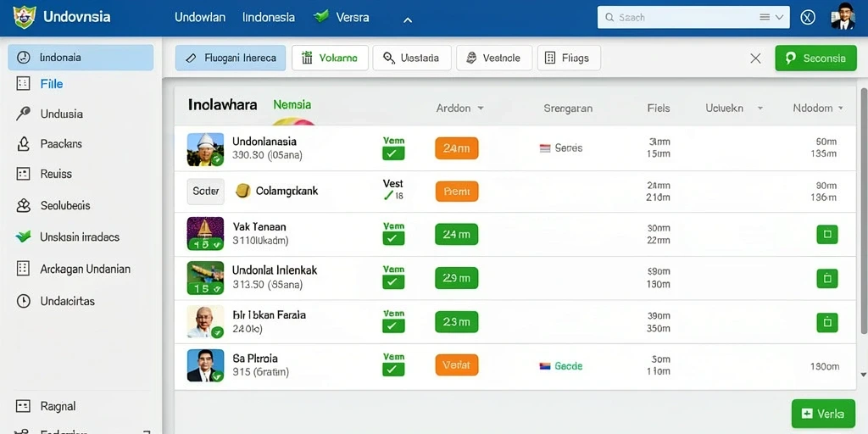Viewport: 868px width, 434px height.
Task: Toggle the Venn checkbox for Undonlanasia
Action: click(x=393, y=153)
